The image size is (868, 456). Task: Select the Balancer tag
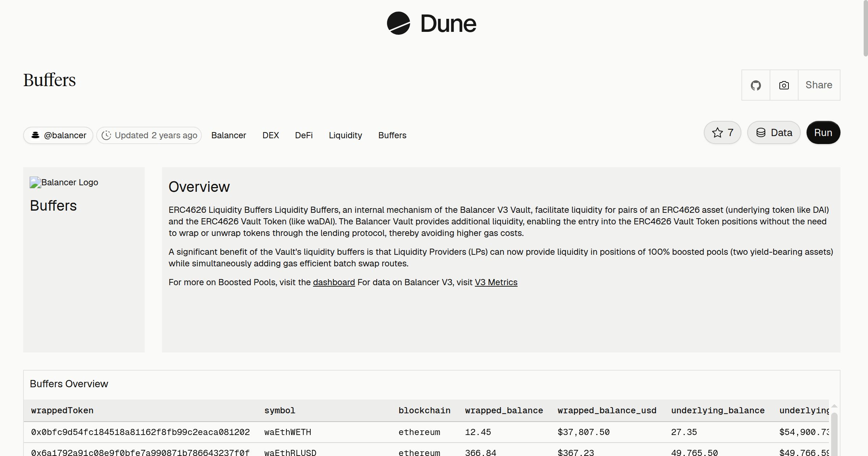point(229,135)
